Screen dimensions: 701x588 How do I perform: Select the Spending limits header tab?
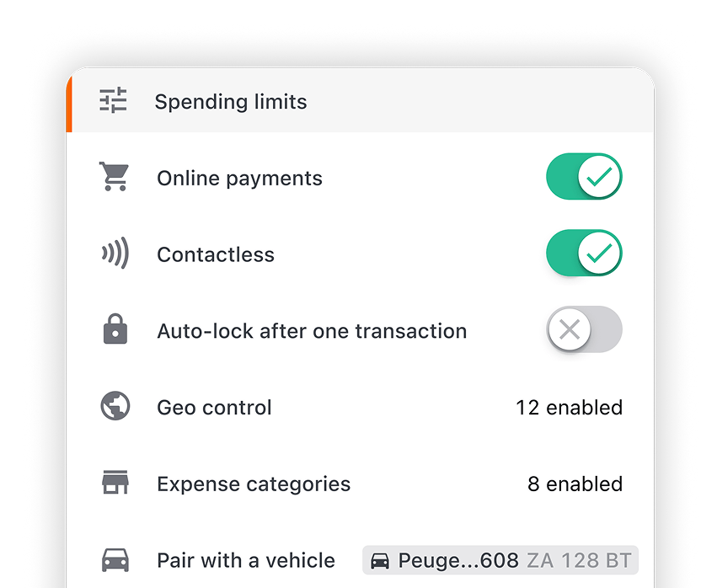[x=361, y=100]
